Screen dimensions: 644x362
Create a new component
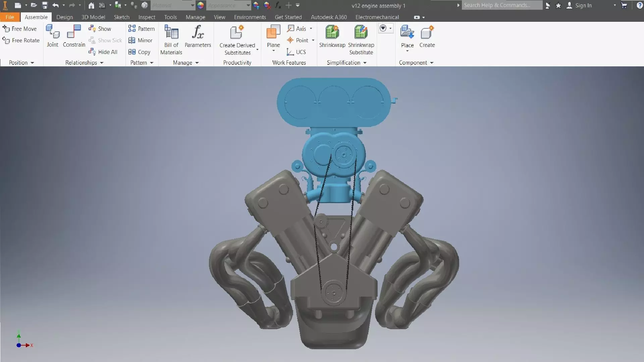427,36
